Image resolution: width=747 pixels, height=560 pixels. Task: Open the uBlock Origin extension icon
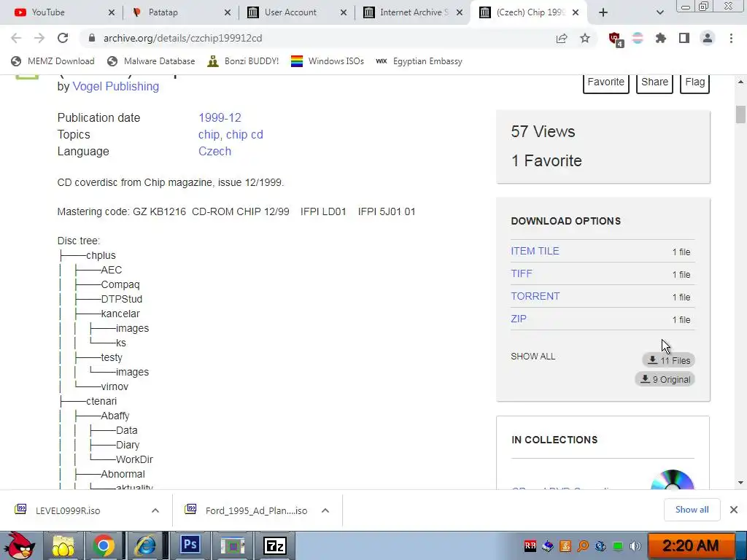coord(616,39)
